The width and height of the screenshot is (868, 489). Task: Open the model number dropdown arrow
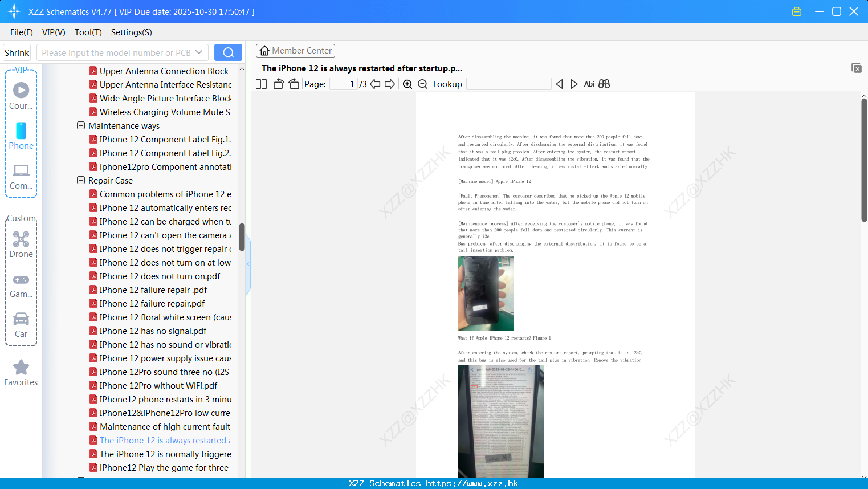point(199,52)
